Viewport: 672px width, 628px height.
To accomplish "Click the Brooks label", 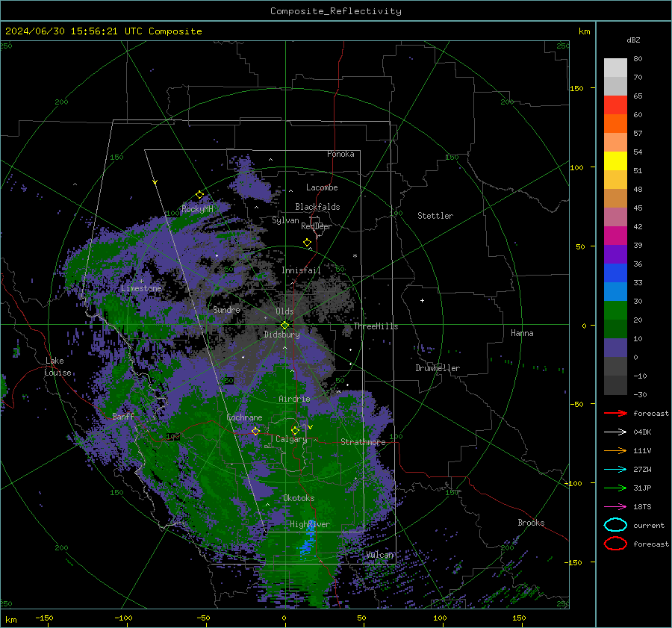I will pos(531,523).
